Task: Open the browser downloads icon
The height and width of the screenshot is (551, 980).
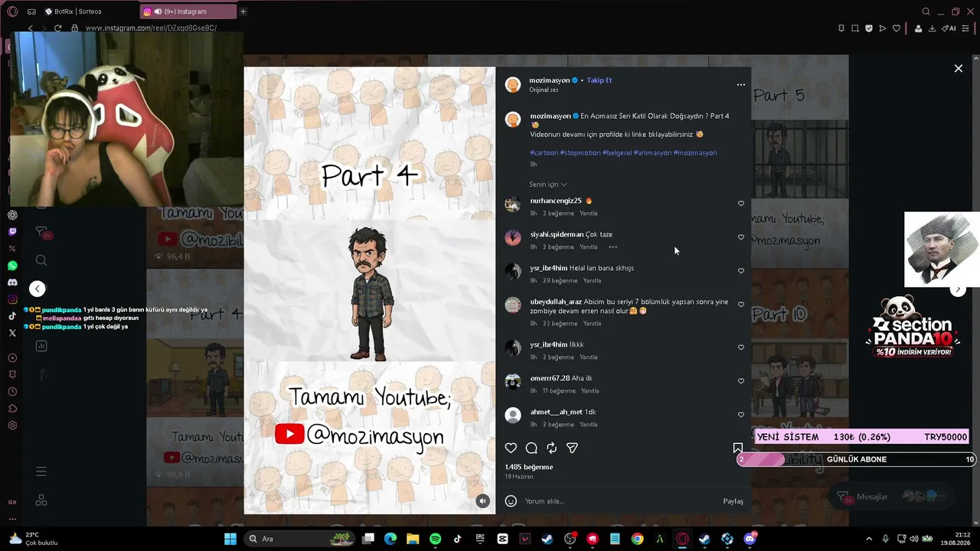Action: tap(932, 28)
